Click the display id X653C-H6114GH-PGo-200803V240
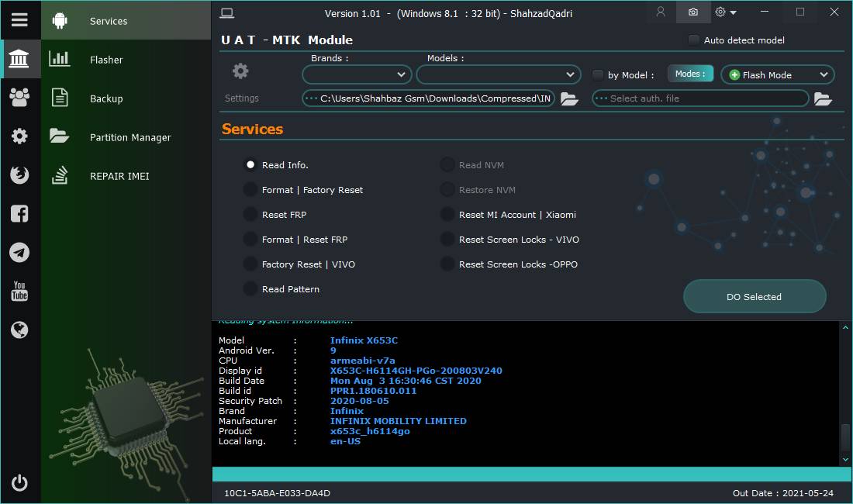 [x=416, y=371]
